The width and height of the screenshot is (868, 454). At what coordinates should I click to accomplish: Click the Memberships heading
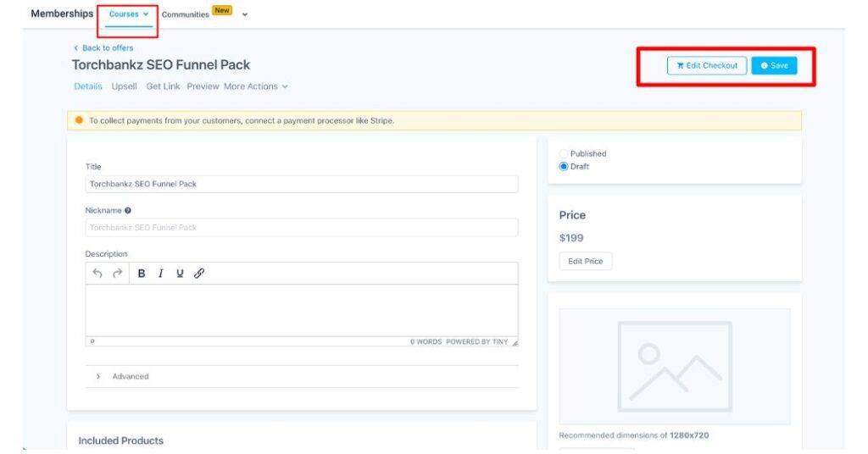[x=62, y=14]
